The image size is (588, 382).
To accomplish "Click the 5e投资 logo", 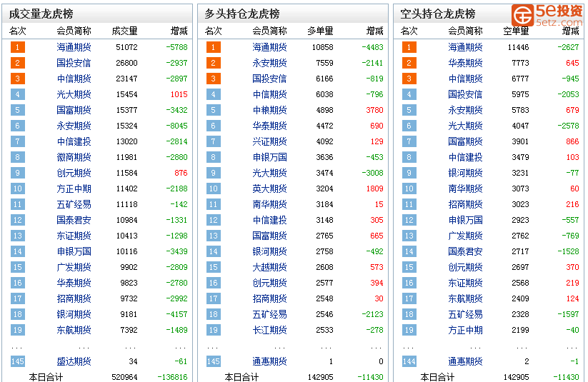I will point(547,16).
